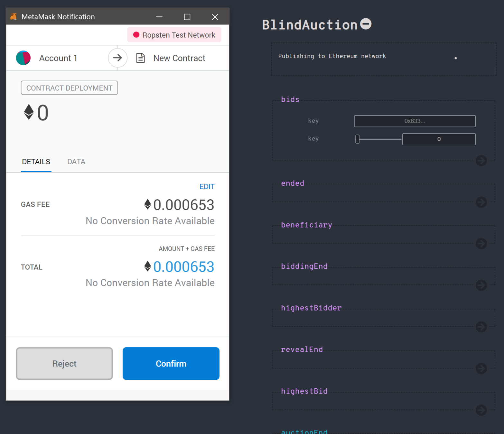Click the arrow icon between account and contract
This screenshot has height=434, width=504.
click(x=117, y=58)
